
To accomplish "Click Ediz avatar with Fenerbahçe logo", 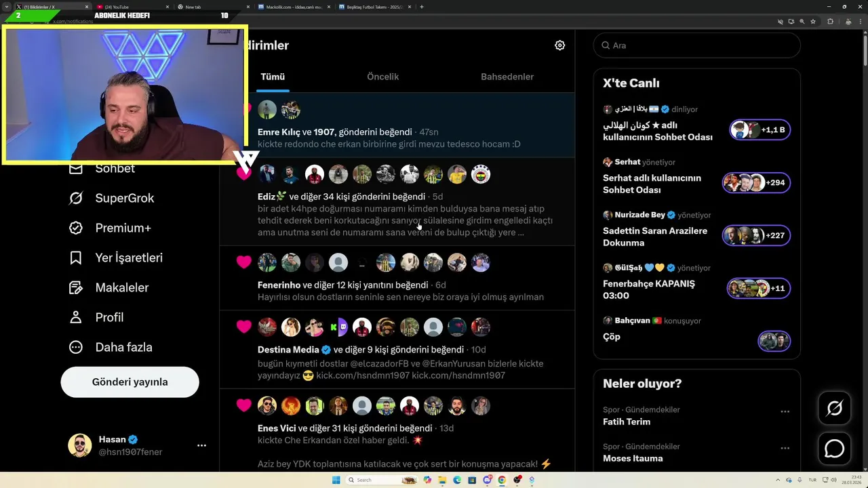I will pyautogui.click(x=481, y=174).
